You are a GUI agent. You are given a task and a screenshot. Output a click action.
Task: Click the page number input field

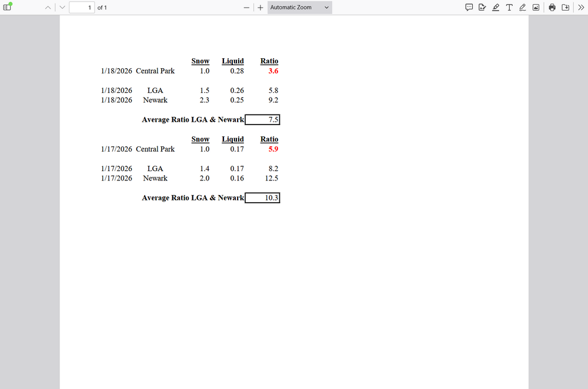[81, 8]
